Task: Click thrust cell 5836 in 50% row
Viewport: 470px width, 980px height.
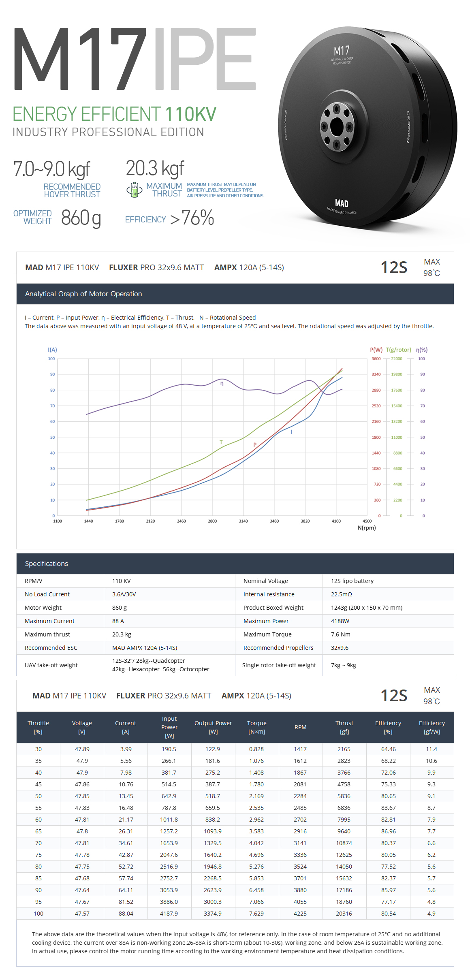Action: 344,796
